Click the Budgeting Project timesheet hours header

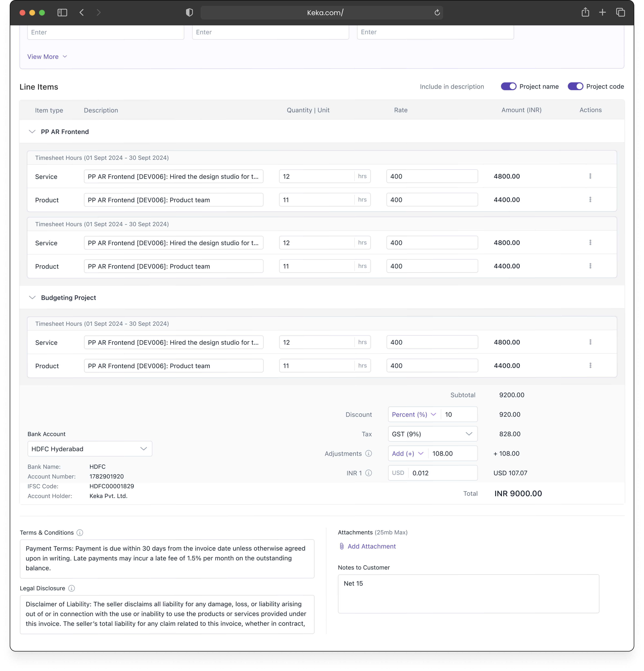pos(102,324)
